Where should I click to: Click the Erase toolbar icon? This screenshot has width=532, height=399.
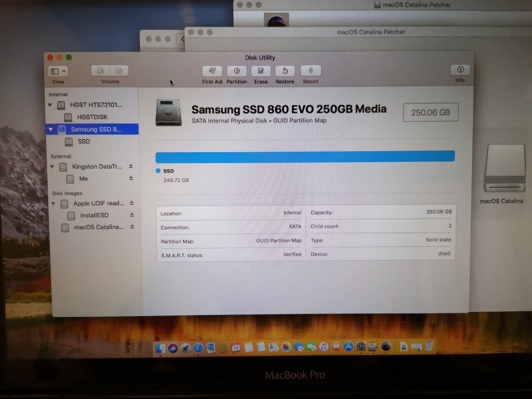[261, 71]
